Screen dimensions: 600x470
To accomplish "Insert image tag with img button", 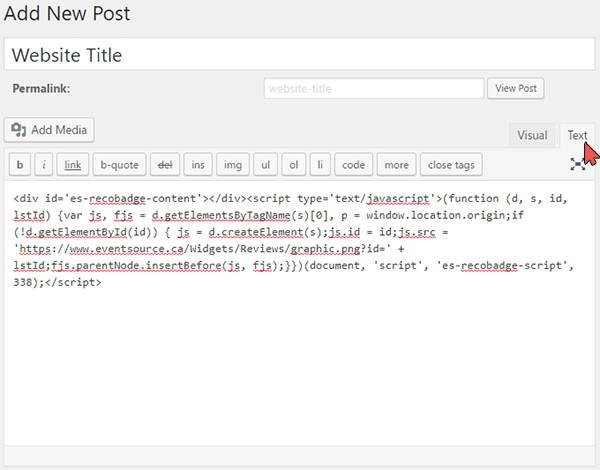I will pos(233,165).
